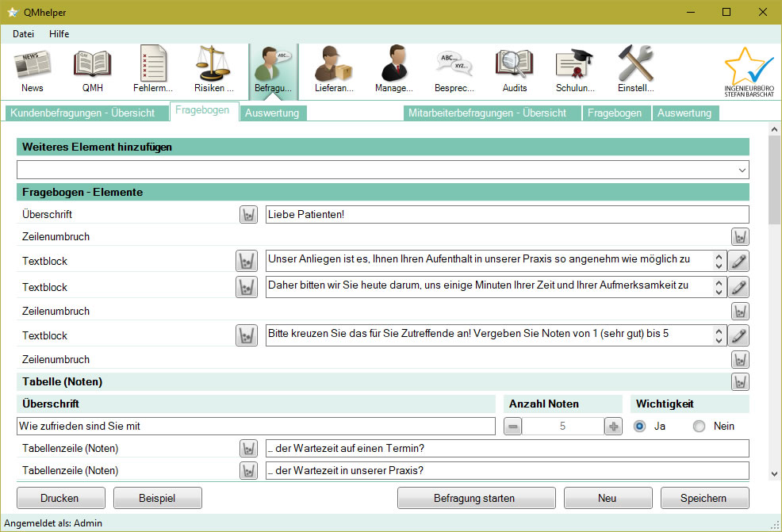The width and height of the screenshot is (782, 532).
Task: Delete the 'Unser Anliegen' Textblock
Action: (247, 261)
